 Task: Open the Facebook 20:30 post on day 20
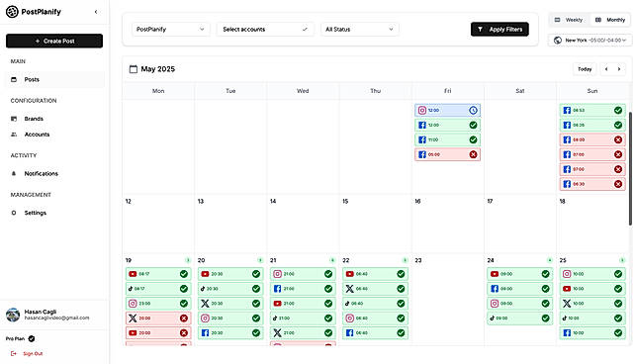click(230, 332)
